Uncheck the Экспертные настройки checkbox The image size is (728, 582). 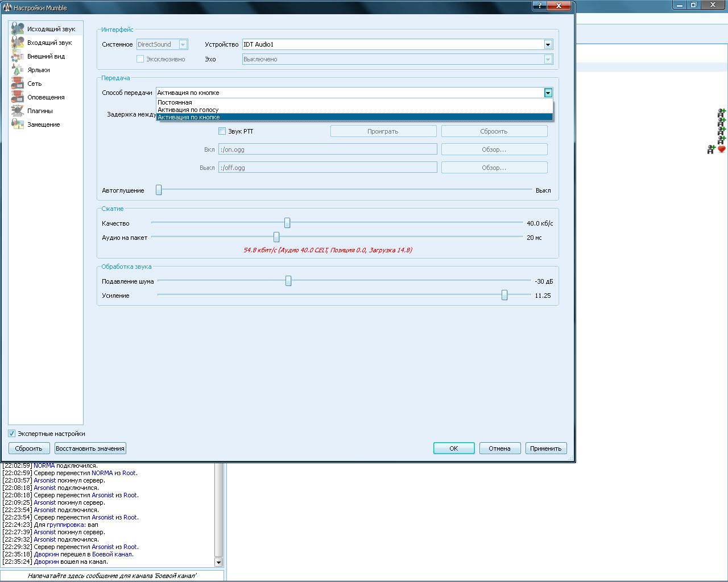tap(12, 434)
